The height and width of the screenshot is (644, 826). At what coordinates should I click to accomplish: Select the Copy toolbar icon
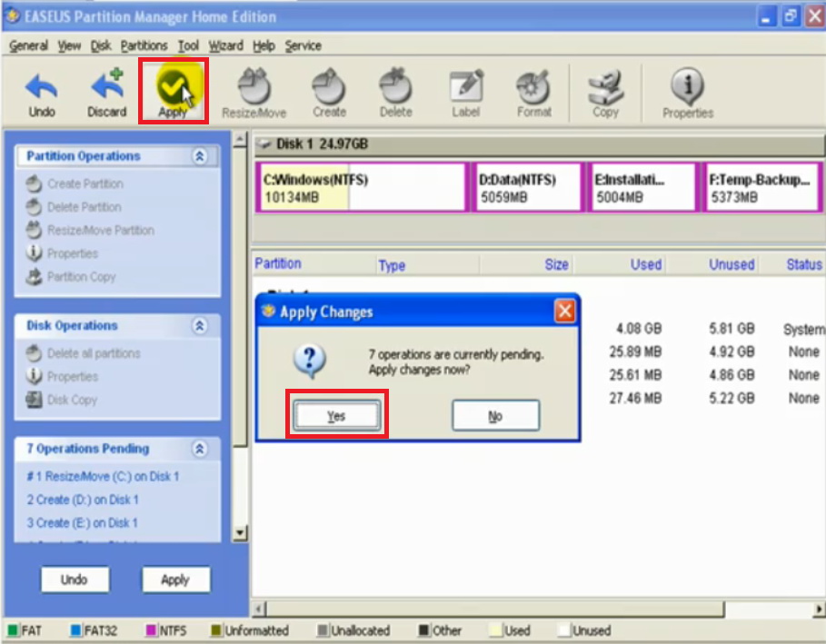coord(605,94)
